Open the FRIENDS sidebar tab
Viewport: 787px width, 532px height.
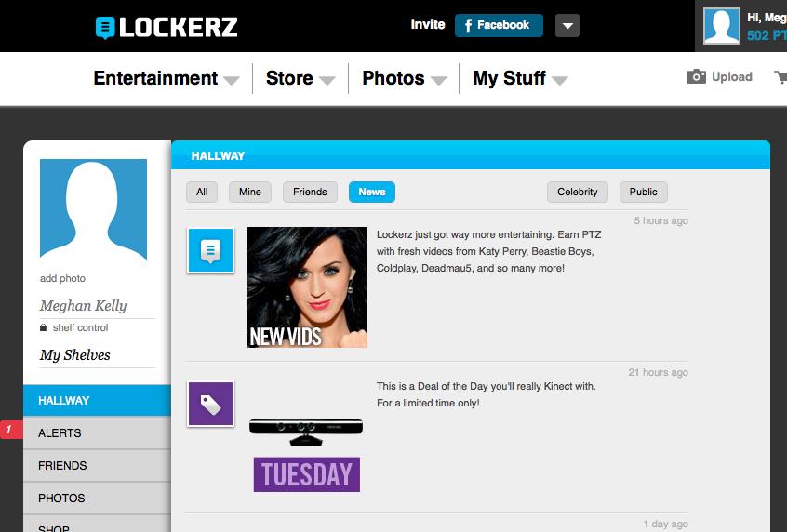point(97,465)
